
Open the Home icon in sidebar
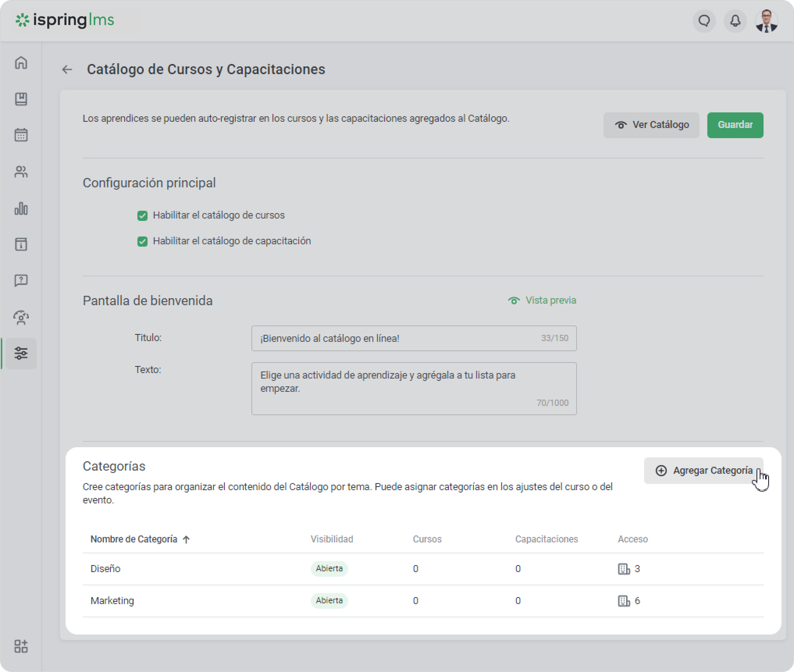pyautogui.click(x=21, y=63)
